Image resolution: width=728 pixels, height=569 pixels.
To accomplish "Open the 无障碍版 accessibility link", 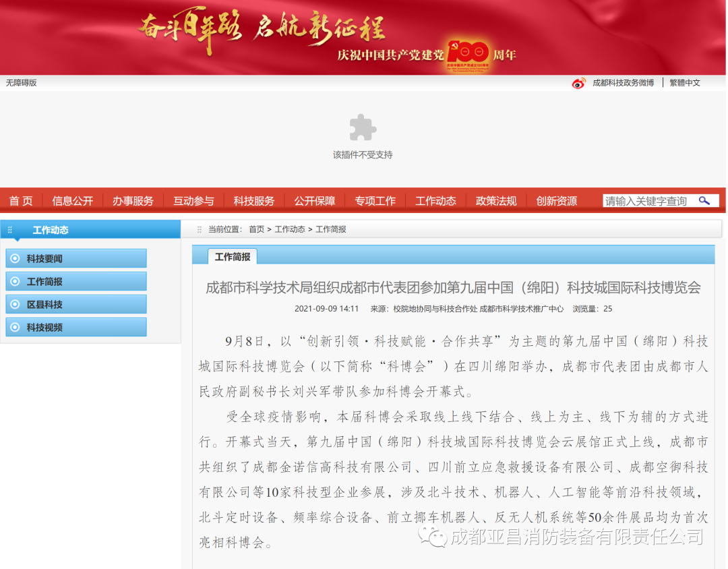I will [x=21, y=83].
